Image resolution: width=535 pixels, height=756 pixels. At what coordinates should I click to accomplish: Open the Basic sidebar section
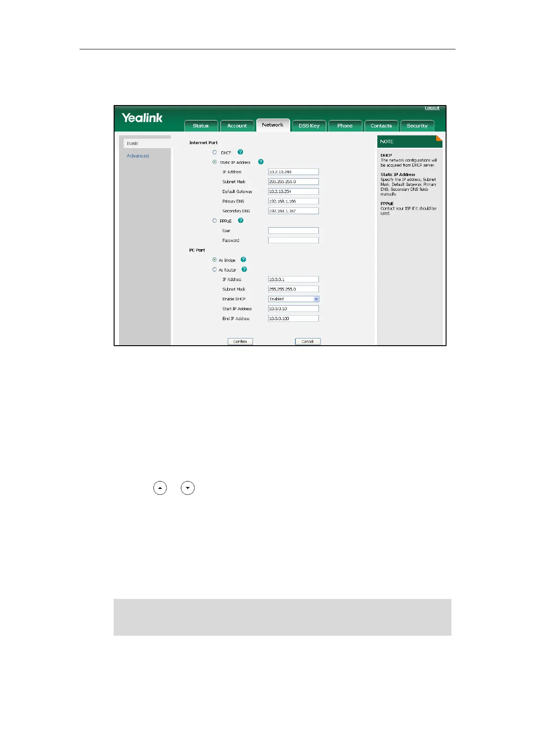(x=147, y=143)
